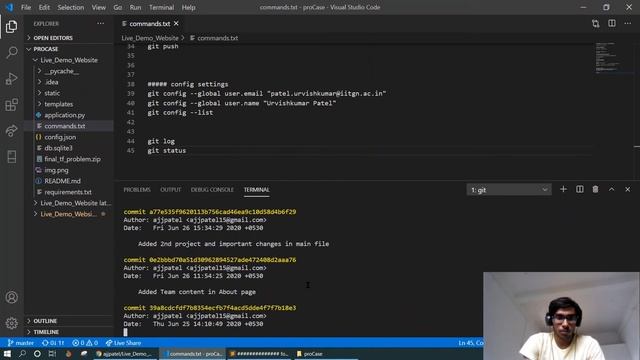Select the Terminal panel tab
The image size is (640, 360).
[257, 190]
